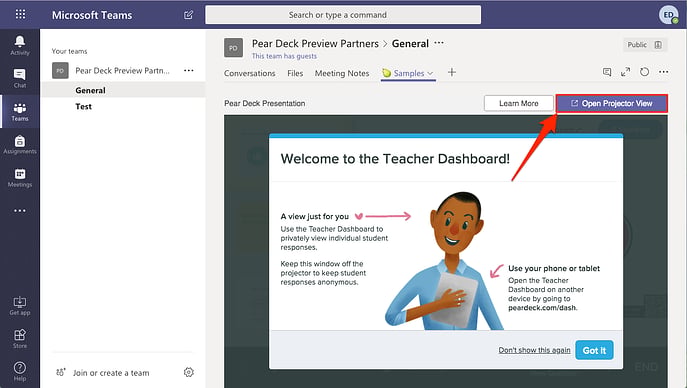Click Don't show this again link
Screen dimensions: 687x388
tap(535, 350)
